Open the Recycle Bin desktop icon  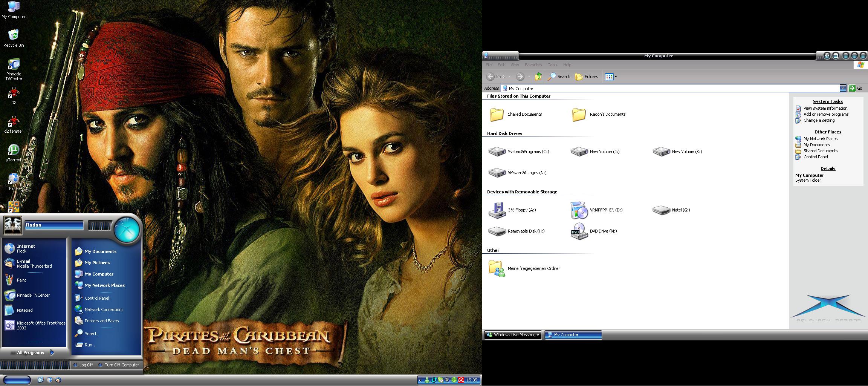coord(14,36)
